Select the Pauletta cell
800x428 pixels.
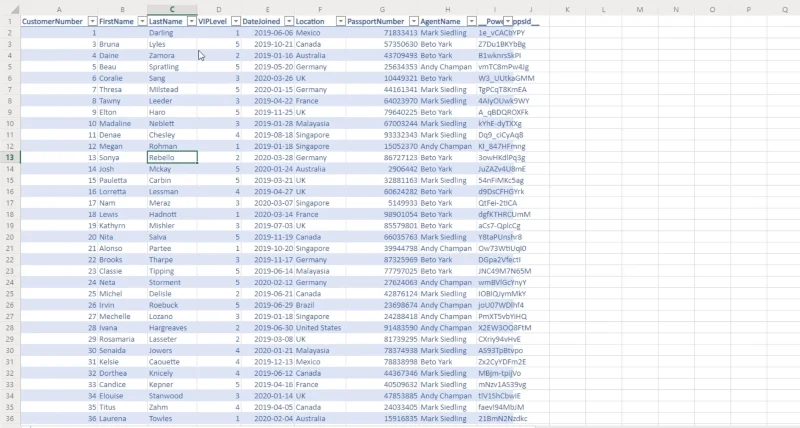pos(122,181)
